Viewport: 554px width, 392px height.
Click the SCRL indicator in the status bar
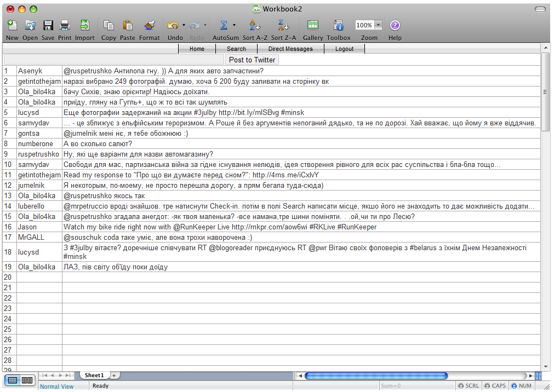click(x=469, y=385)
